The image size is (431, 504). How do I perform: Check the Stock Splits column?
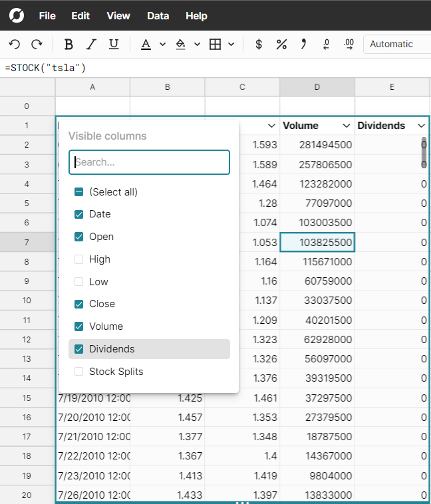pyautogui.click(x=79, y=372)
